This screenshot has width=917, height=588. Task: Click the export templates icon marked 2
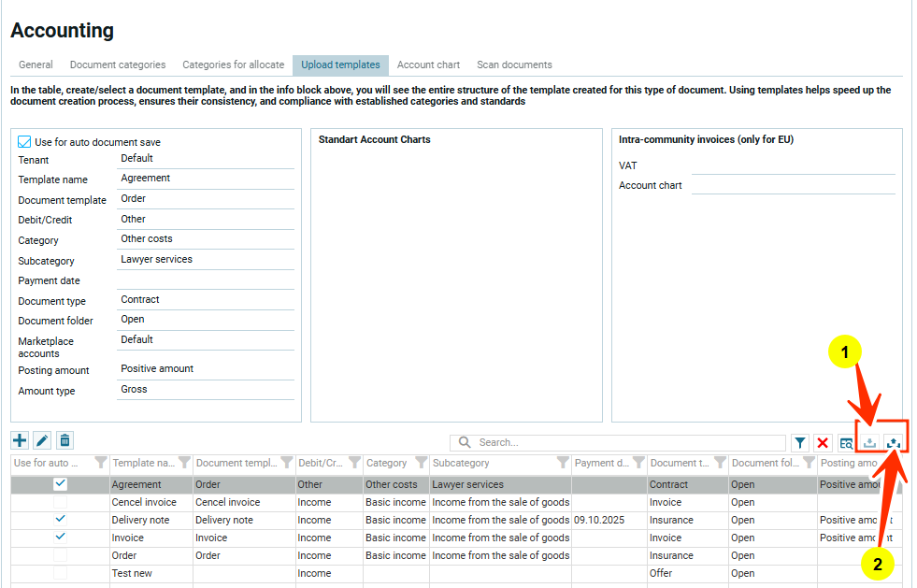click(x=894, y=443)
